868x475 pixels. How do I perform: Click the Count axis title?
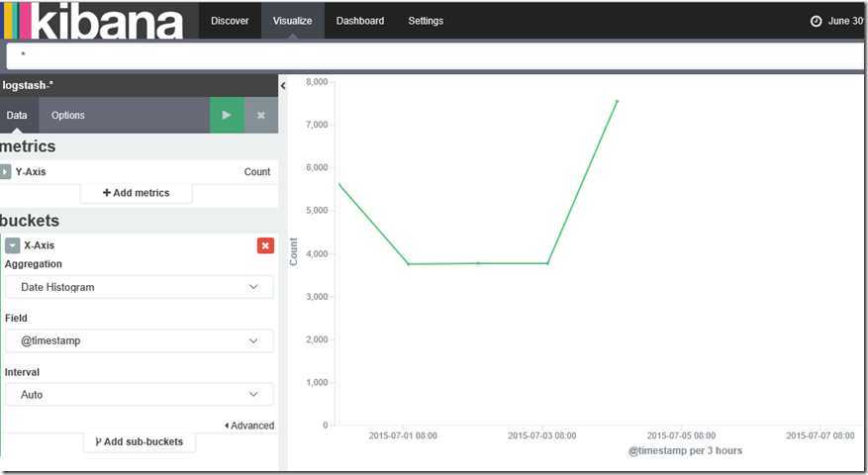tap(293, 252)
